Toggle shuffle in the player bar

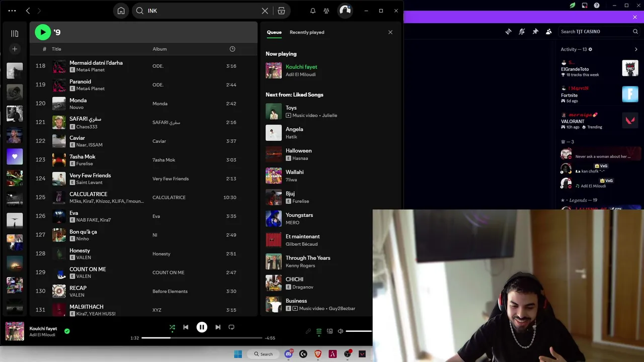click(x=172, y=327)
